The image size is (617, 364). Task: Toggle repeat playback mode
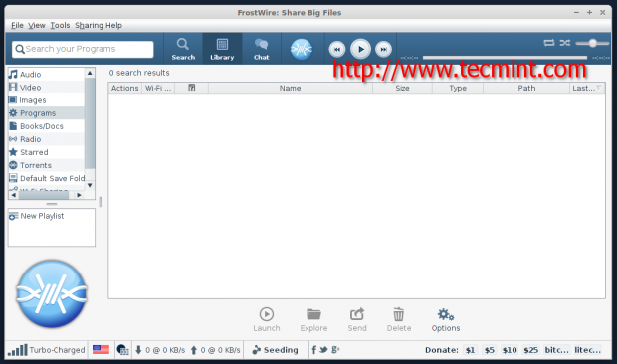tap(549, 43)
